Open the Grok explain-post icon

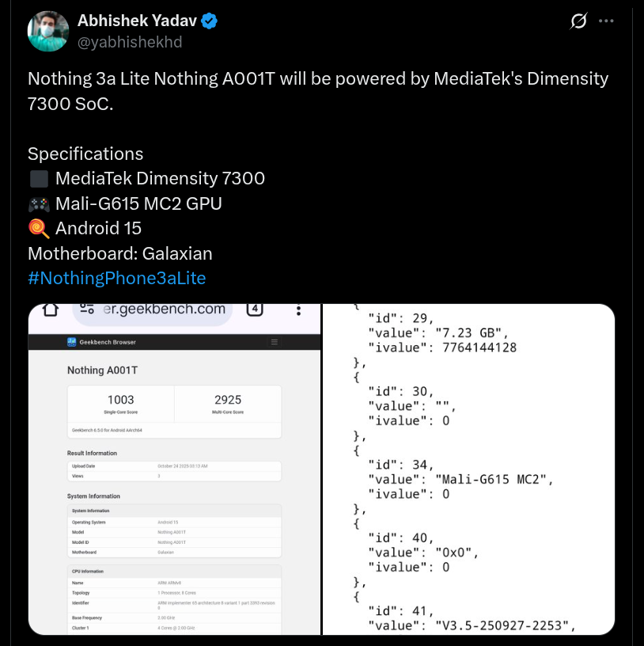coord(578,22)
